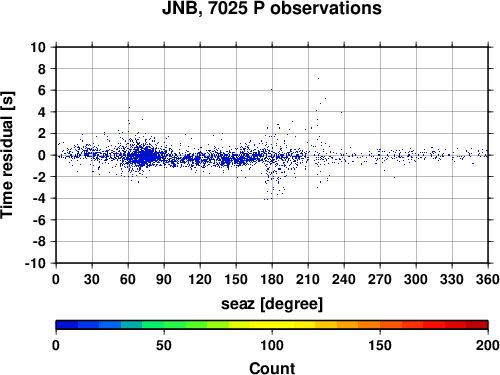500x375 pixels.
Task: Select the orange colorbar segment near 150
Action: tap(369, 325)
